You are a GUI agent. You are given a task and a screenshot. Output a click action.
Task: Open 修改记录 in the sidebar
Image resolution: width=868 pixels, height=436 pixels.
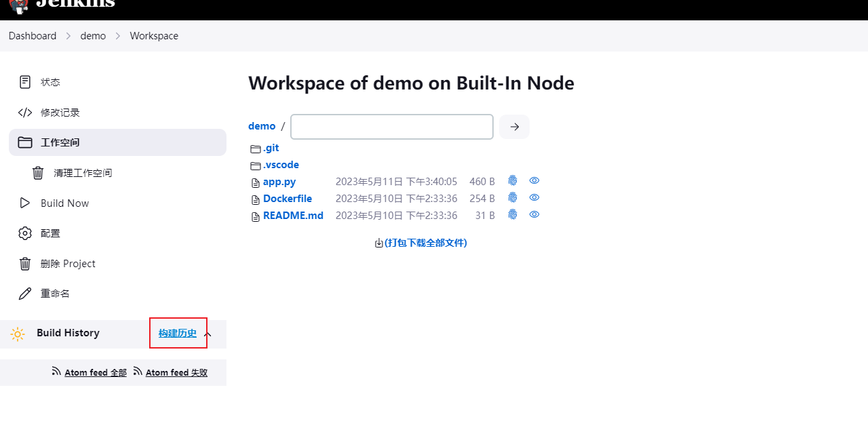[x=60, y=113]
